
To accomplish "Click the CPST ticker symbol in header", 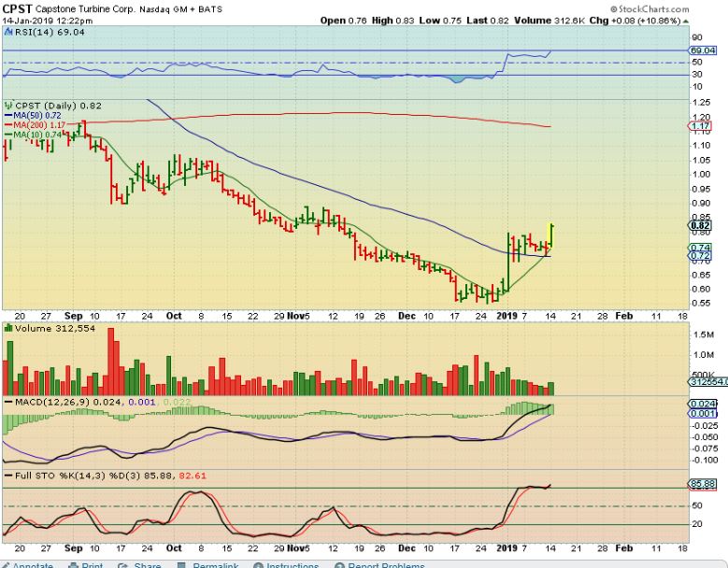I will click(17, 8).
